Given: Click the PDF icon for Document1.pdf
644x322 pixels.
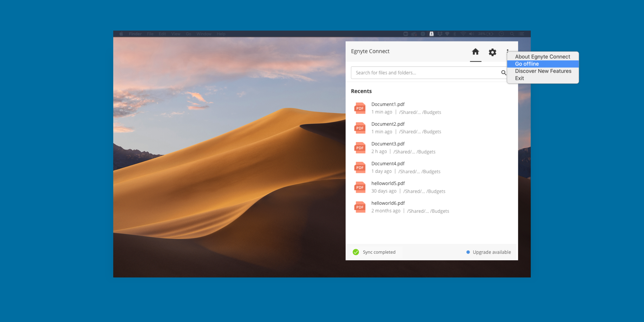Looking at the screenshot, I should click(360, 108).
